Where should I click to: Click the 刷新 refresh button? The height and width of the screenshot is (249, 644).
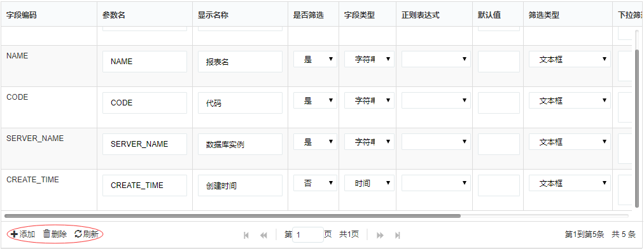point(87,234)
